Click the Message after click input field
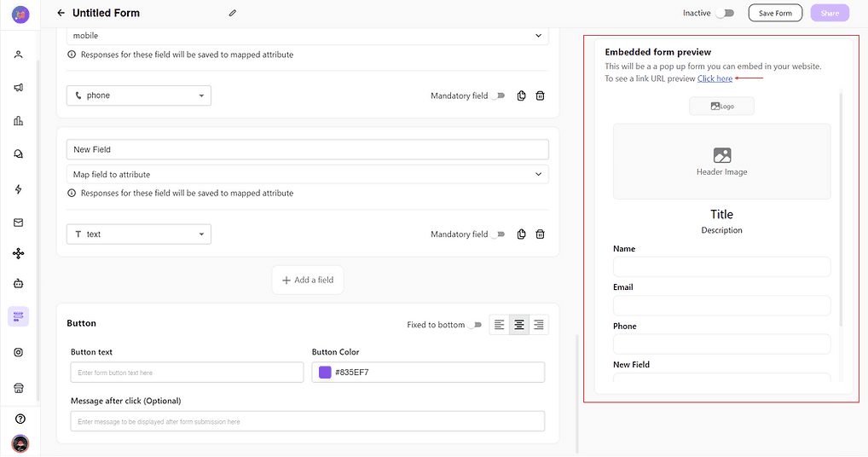 click(x=308, y=421)
